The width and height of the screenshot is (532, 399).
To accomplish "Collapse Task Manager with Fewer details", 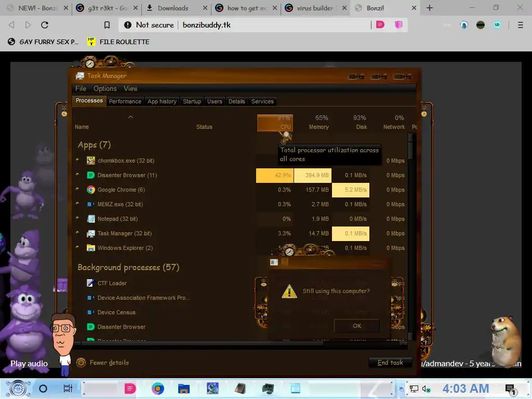I will [x=103, y=363].
